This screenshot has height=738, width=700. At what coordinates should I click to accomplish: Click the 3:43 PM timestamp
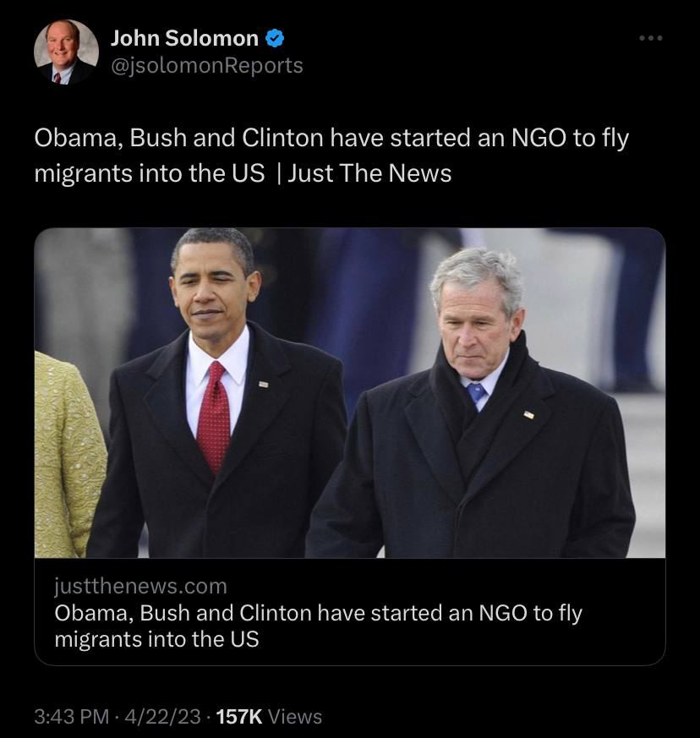click(72, 717)
